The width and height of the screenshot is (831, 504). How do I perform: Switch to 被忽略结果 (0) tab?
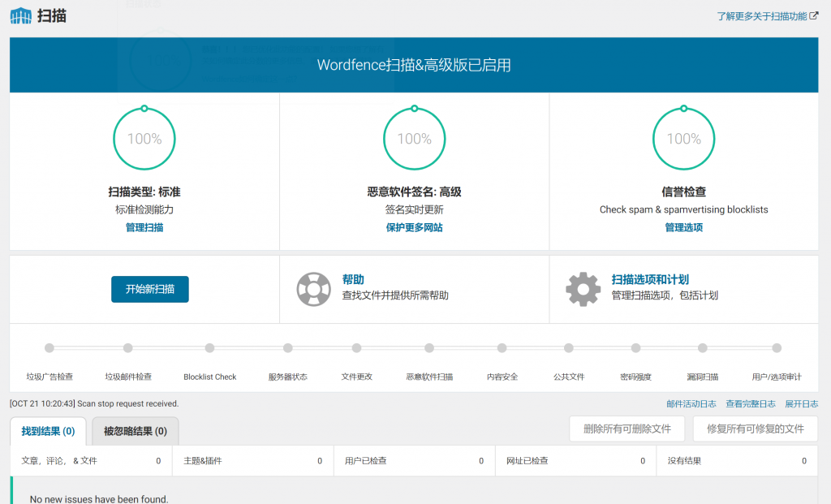[136, 432]
